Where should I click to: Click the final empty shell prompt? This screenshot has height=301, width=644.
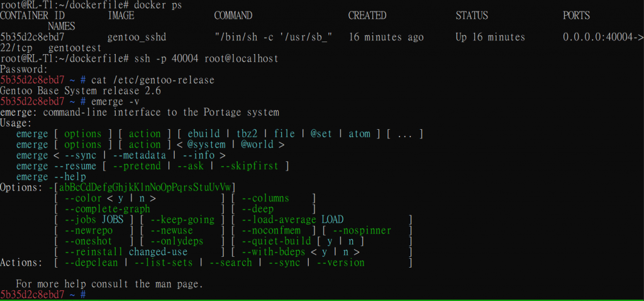43,295
